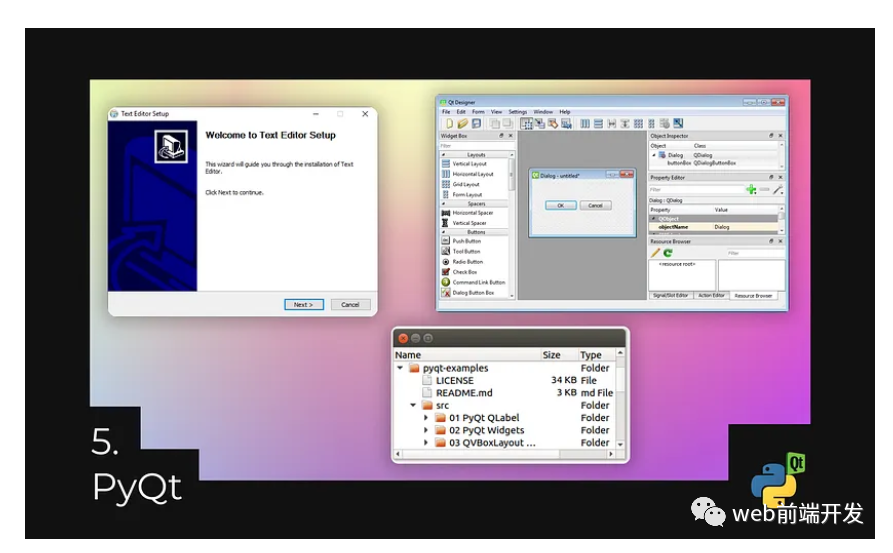Open File menu in Qt Designer
This screenshot has width=893, height=553.
pos(446,112)
